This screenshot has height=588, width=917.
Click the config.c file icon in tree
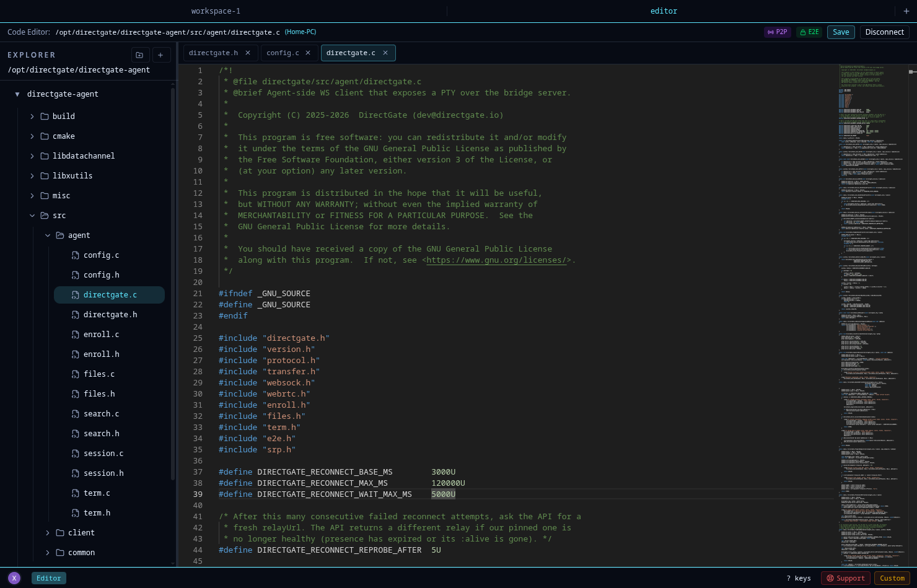coord(76,255)
